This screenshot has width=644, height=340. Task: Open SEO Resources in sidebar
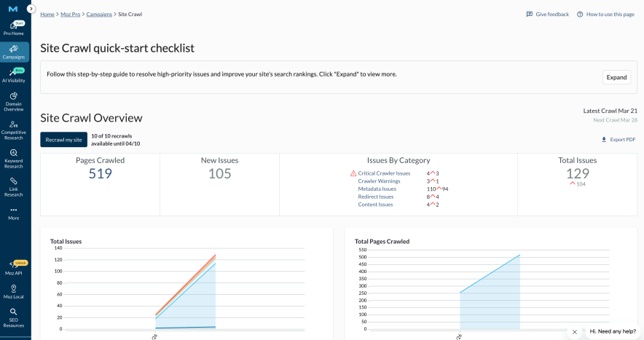(14, 317)
